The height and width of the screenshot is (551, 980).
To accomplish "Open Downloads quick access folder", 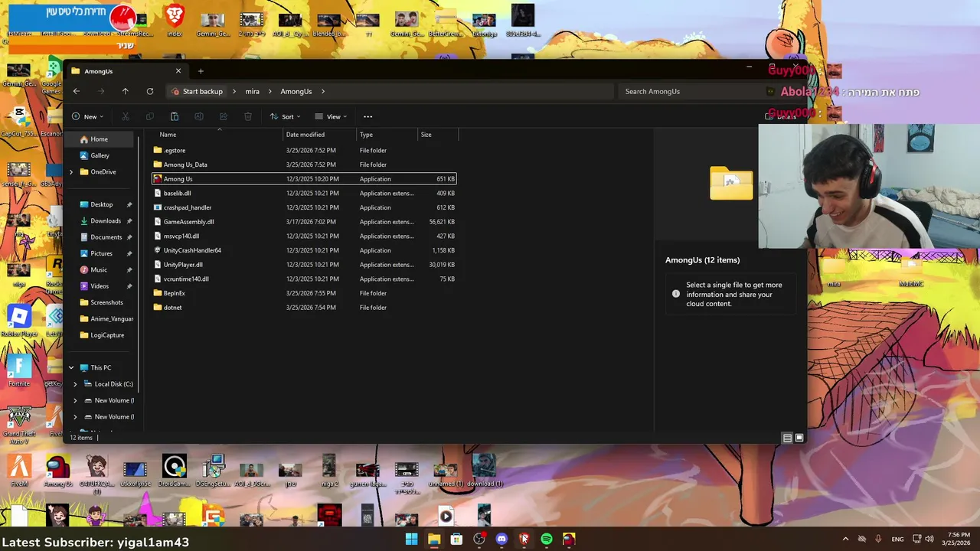I will pyautogui.click(x=105, y=220).
